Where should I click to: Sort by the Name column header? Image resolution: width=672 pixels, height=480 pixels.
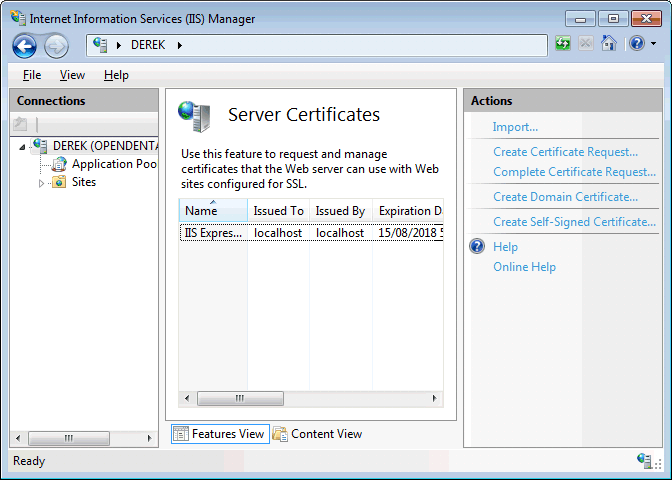[213, 210]
